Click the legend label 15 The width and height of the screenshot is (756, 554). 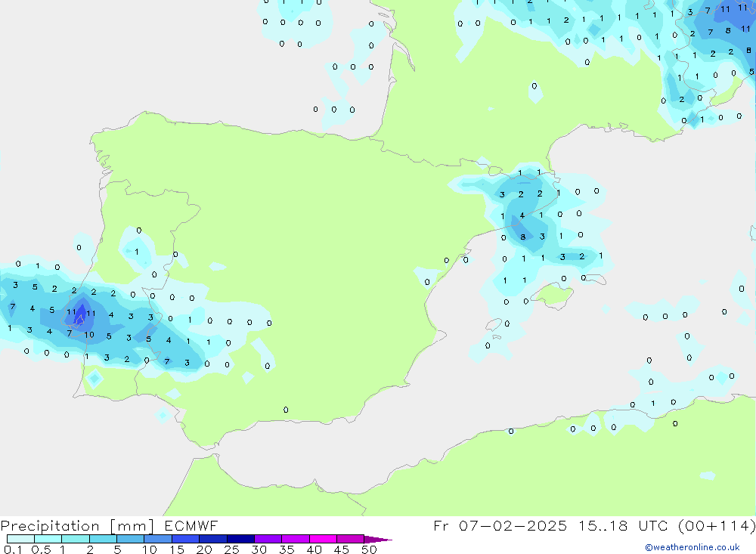177,549
